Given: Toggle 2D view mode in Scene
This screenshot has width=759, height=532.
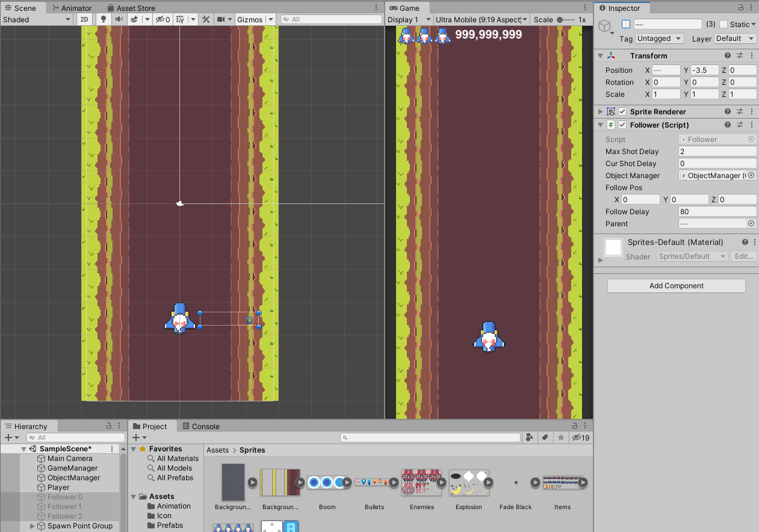Looking at the screenshot, I should tap(85, 19).
